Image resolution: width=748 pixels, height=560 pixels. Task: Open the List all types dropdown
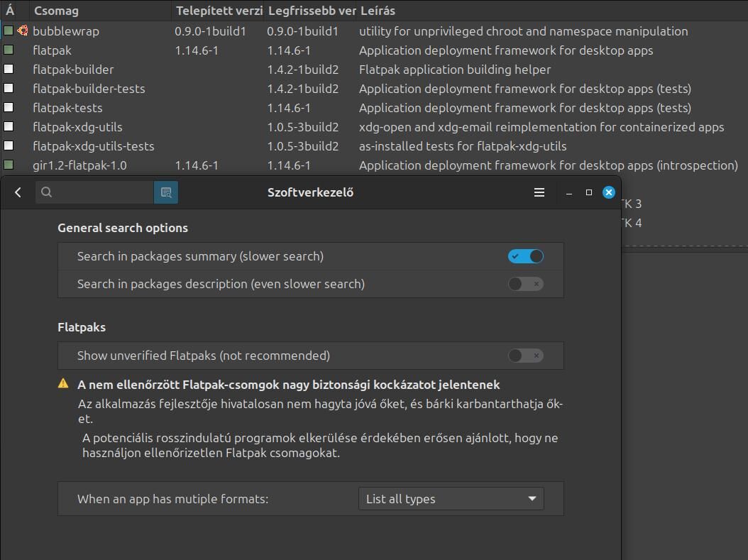(451, 498)
